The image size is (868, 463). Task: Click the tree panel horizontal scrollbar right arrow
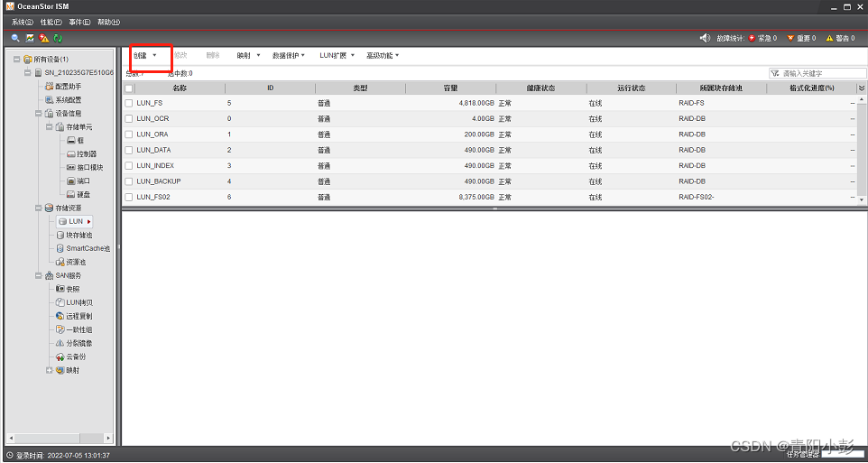(108, 438)
